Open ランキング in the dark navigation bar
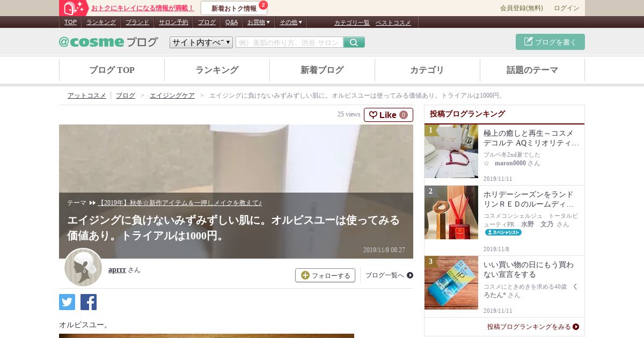The height and width of the screenshot is (338, 644). 101,22
